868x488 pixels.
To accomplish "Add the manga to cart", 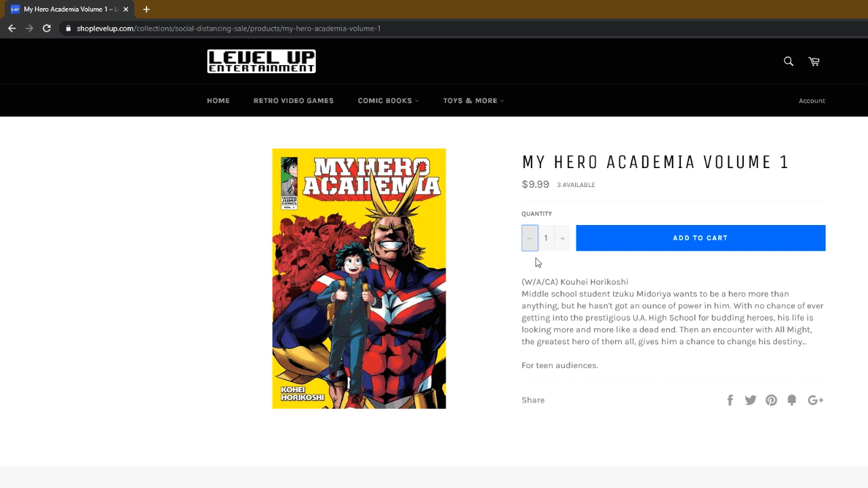I will 701,238.
